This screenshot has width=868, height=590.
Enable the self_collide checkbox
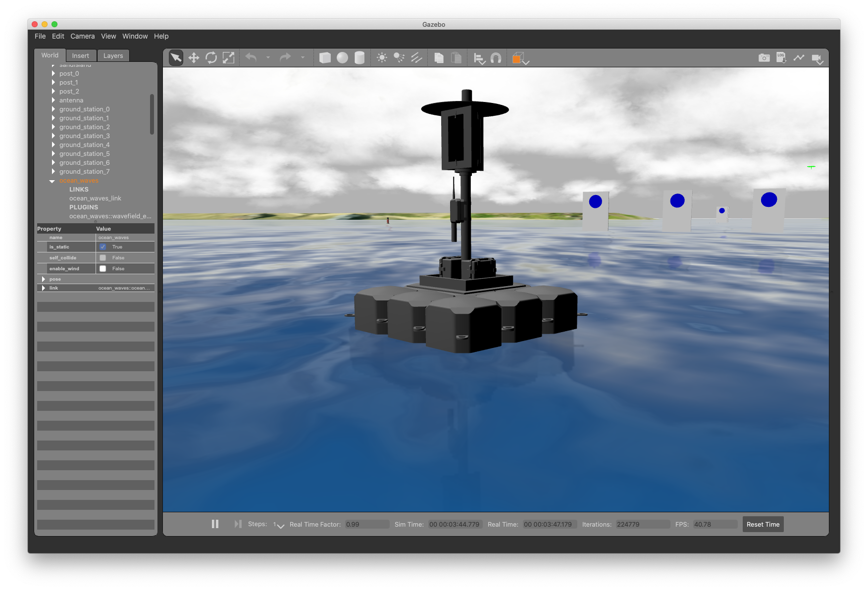point(102,257)
